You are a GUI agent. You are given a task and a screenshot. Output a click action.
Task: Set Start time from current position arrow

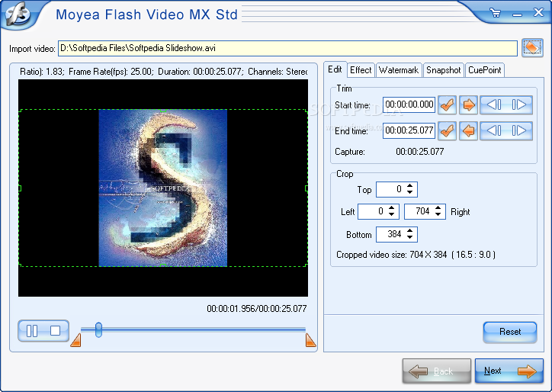468,104
